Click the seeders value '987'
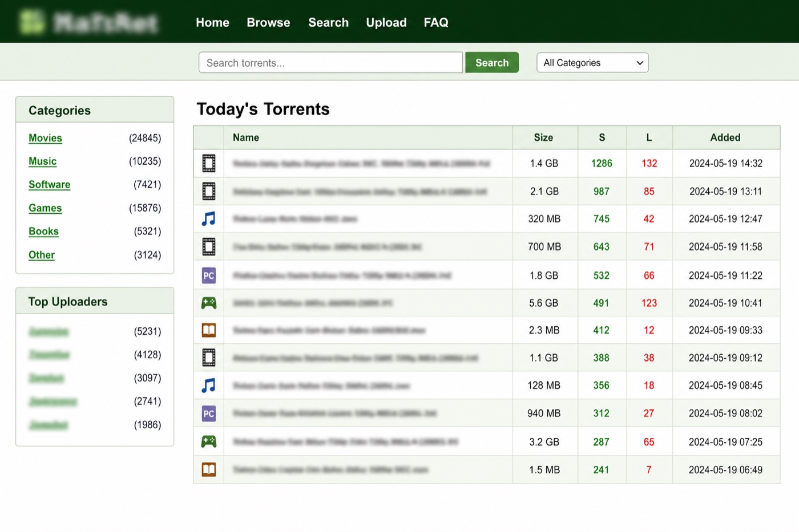This screenshot has height=532, width=799. [x=602, y=192]
